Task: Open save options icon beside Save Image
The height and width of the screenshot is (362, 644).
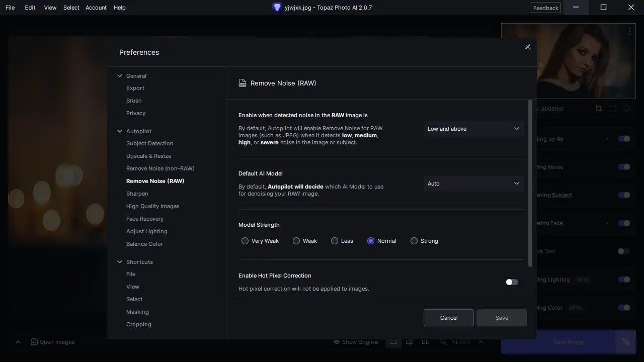Action: [625, 342]
